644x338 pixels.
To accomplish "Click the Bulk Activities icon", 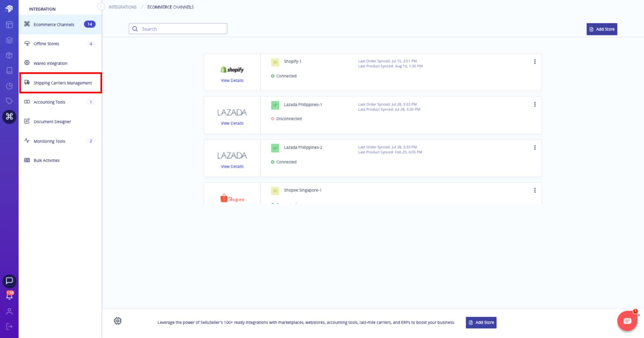I will click(x=27, y=160).
